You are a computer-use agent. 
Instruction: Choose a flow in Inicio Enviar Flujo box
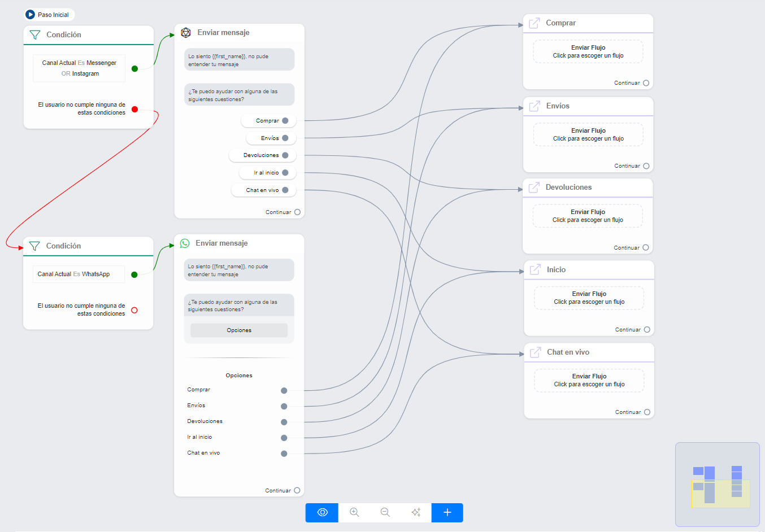(589, 298)
